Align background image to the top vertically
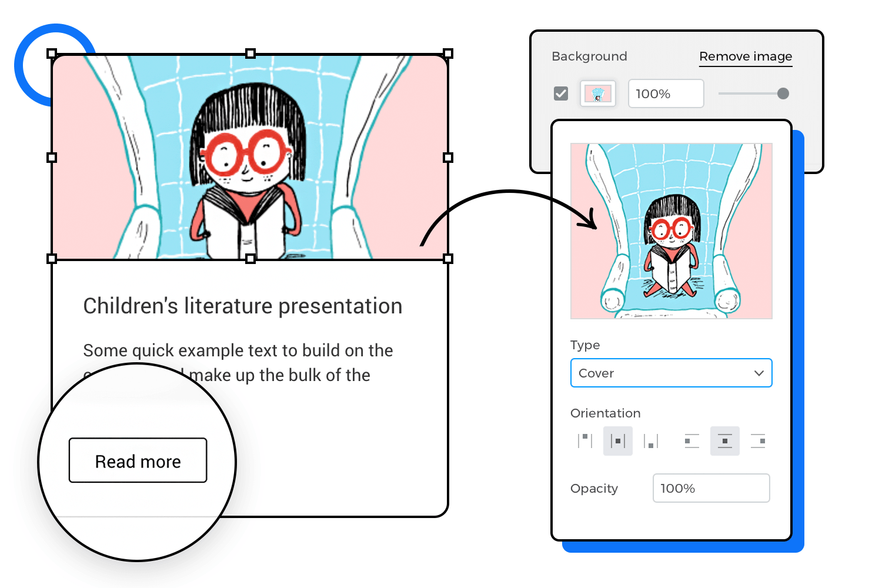Image resolution: width=882 pixels, height=588 pixels. point(585,441)
